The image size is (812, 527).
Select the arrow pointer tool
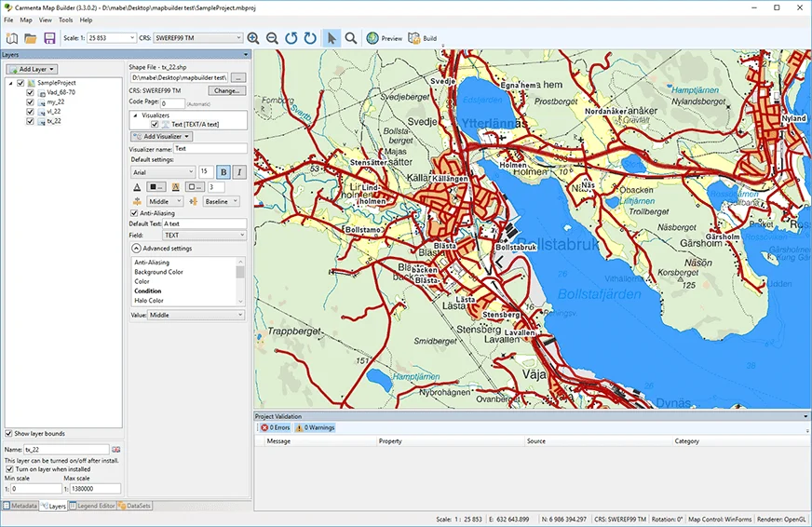click(332, 38)
